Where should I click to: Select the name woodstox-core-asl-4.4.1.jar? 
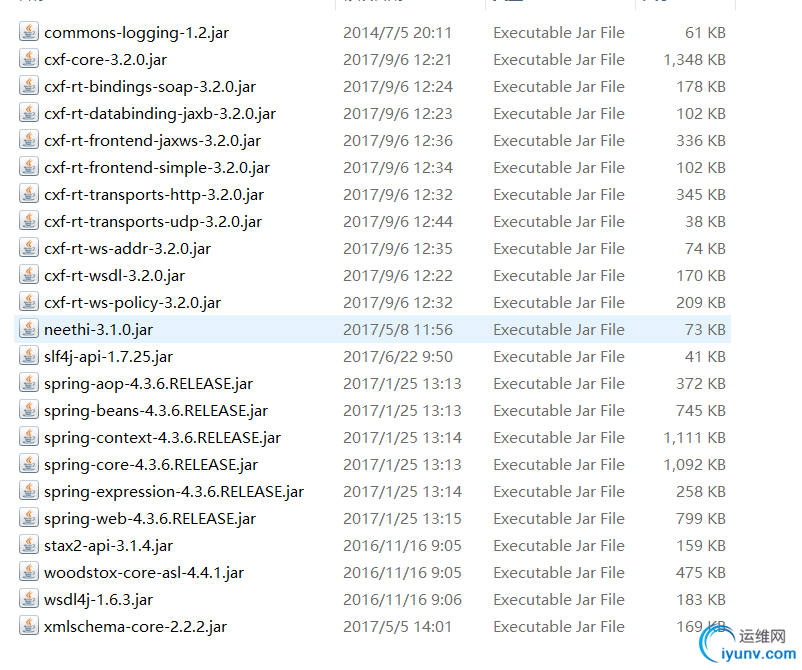click(x=144, y=574)
